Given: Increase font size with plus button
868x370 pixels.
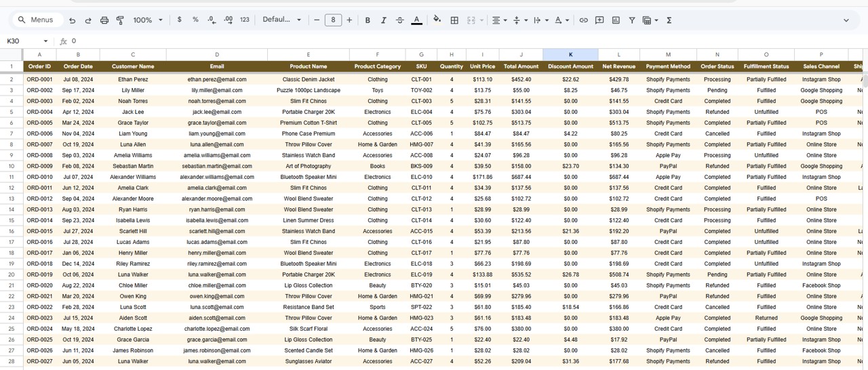Looking at the screenshot, I should (349, 20).
